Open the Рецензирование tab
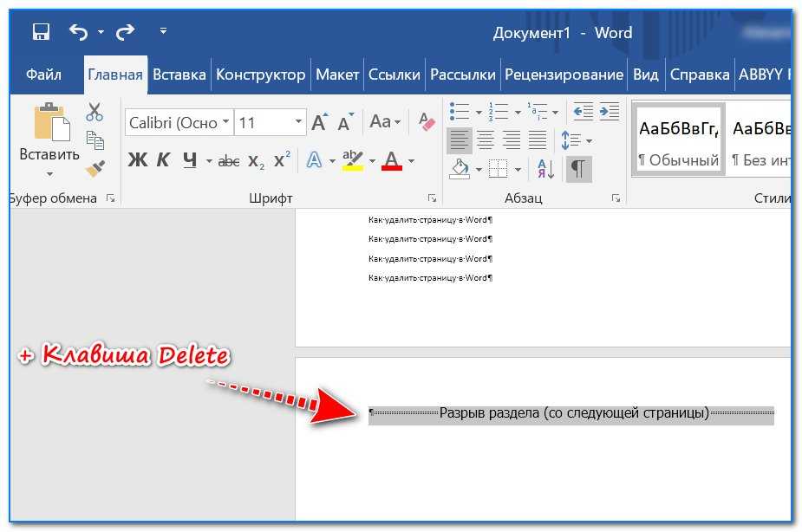The width and height of the screenshot is (802, 532). point(564,75)
